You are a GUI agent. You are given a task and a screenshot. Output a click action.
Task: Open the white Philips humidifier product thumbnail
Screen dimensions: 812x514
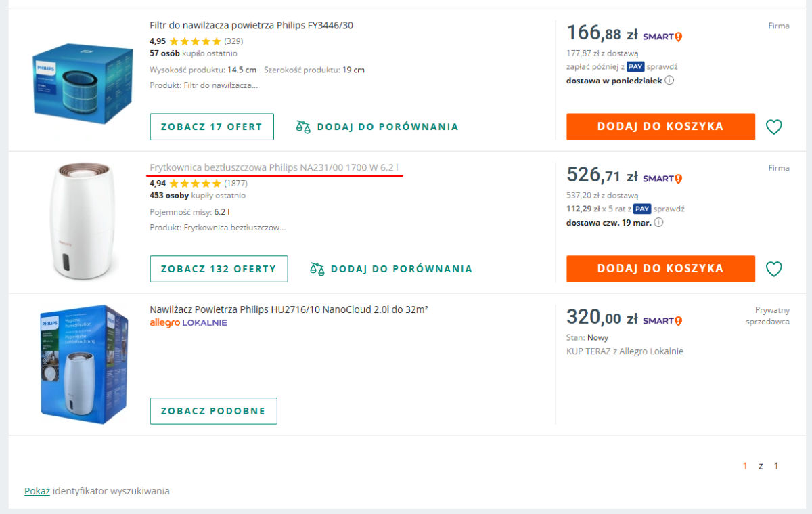pyautogui.click(x=74, y=221)
